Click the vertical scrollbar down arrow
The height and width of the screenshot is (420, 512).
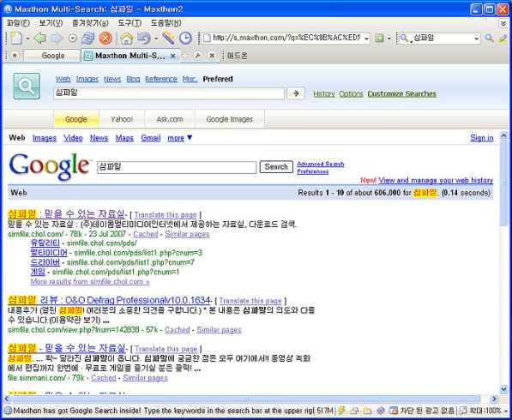[x=503, y=388]
